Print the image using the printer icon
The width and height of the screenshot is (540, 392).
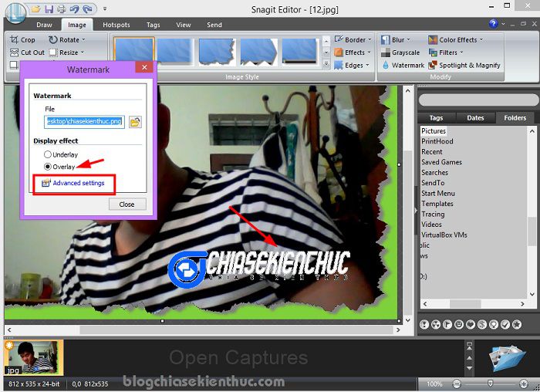[61, 9]
